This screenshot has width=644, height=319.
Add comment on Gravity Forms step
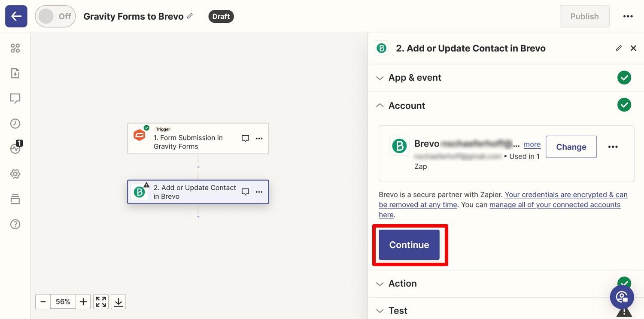pyautogui.click(x=245, y=138)
